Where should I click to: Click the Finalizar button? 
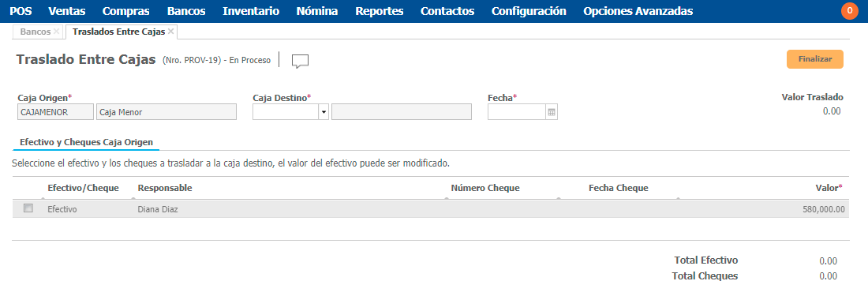[x=815, y=59]
